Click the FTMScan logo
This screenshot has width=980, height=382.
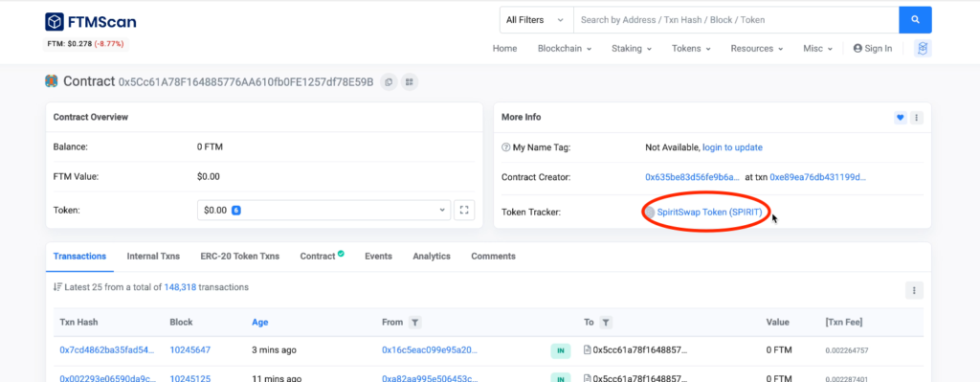click(x=91, y=22)
